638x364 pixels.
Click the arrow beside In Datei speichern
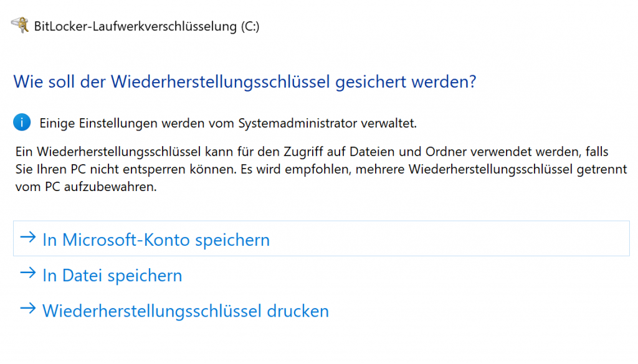click(27, 274)
